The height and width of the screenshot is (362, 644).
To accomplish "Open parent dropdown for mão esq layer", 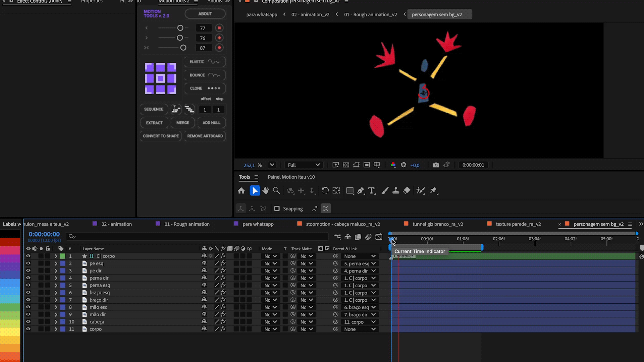I will tap(360, 307).
